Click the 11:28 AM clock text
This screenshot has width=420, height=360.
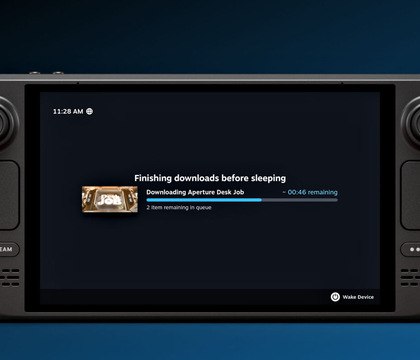coord(68,111)
